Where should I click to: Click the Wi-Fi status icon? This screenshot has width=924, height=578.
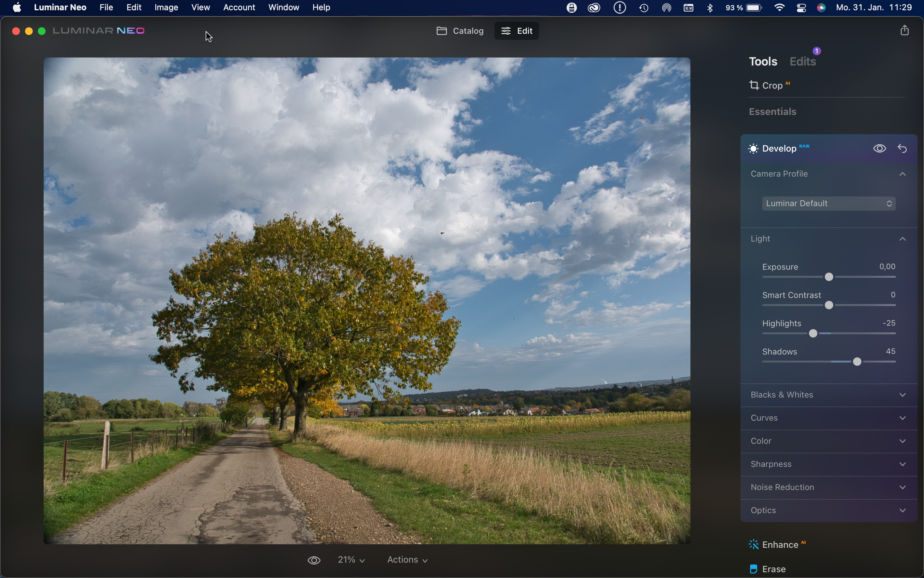tap(779, 8)
